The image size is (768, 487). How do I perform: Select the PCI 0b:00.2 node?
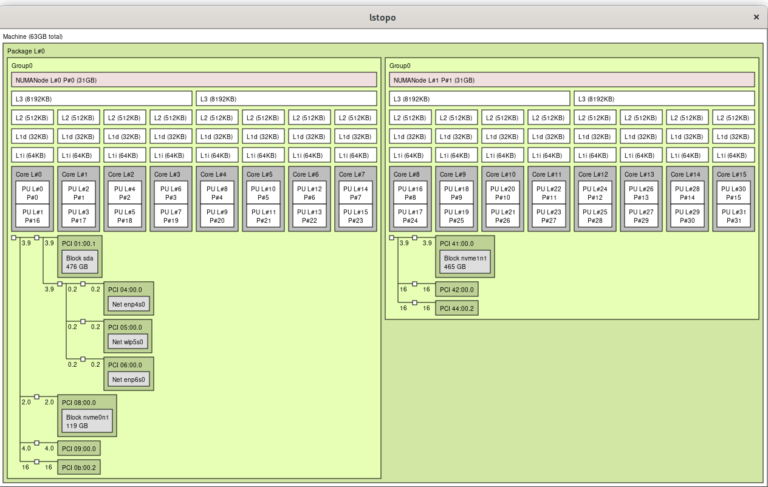pyautogui.click(x=79, y=467)
